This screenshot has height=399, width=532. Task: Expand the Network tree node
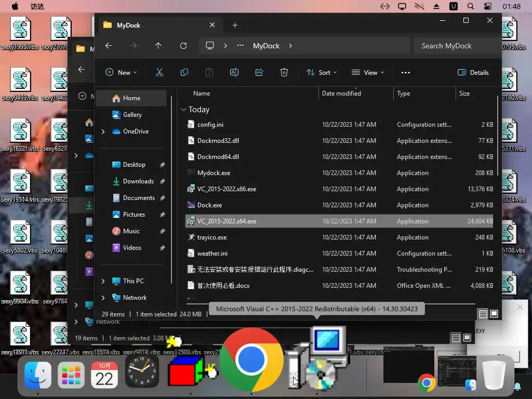(x=103, y=298)
